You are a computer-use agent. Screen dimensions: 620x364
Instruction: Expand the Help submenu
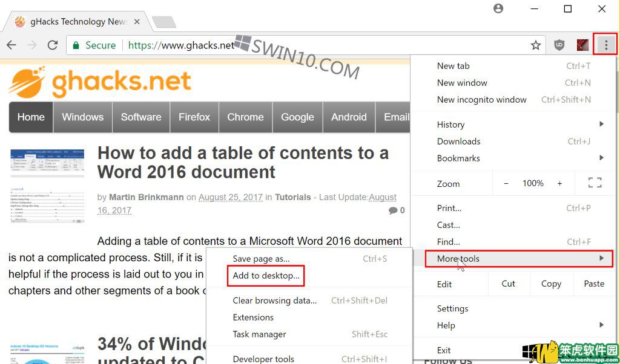click(x=513, y=325)
